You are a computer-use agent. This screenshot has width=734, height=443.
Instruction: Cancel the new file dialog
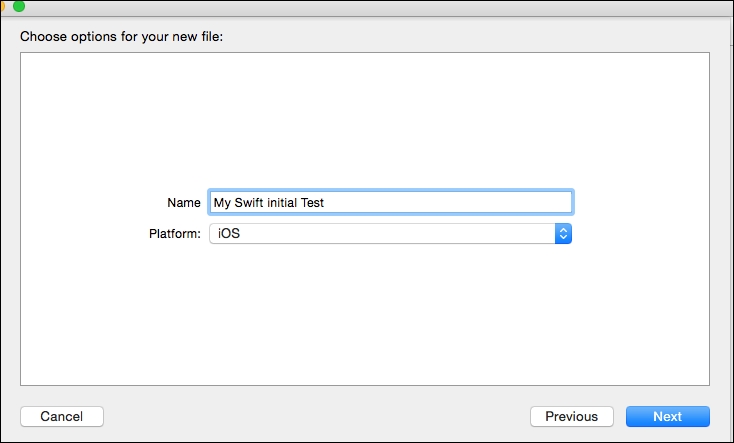point(62,416)
